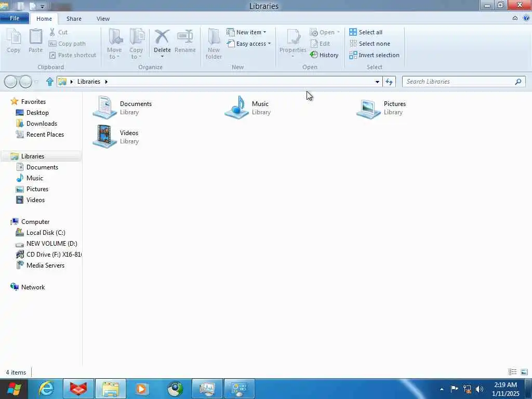Click Select none
The width and height of the screenshot is (532, 399).
coord(370,44)
